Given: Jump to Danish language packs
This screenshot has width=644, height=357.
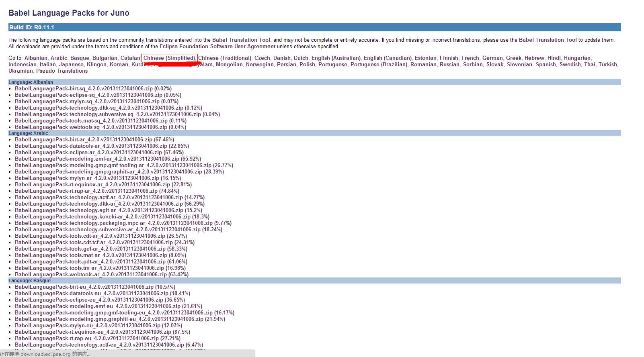Looking at the screenshot, I should 282,58.
